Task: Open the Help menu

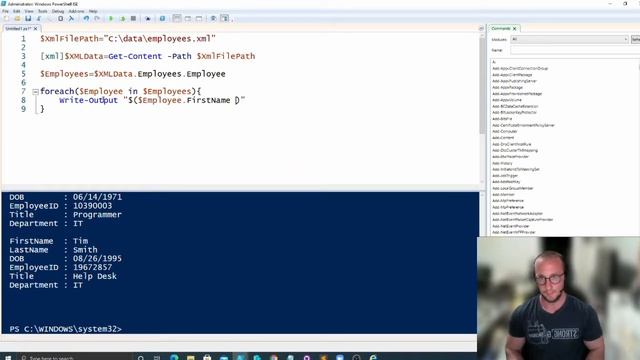Action: click(93, 11)
